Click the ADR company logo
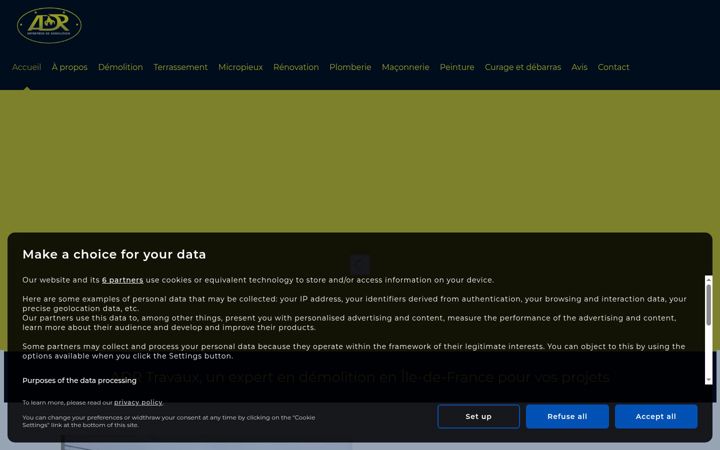This screenshot has width=720, height=450. point(49,25)
